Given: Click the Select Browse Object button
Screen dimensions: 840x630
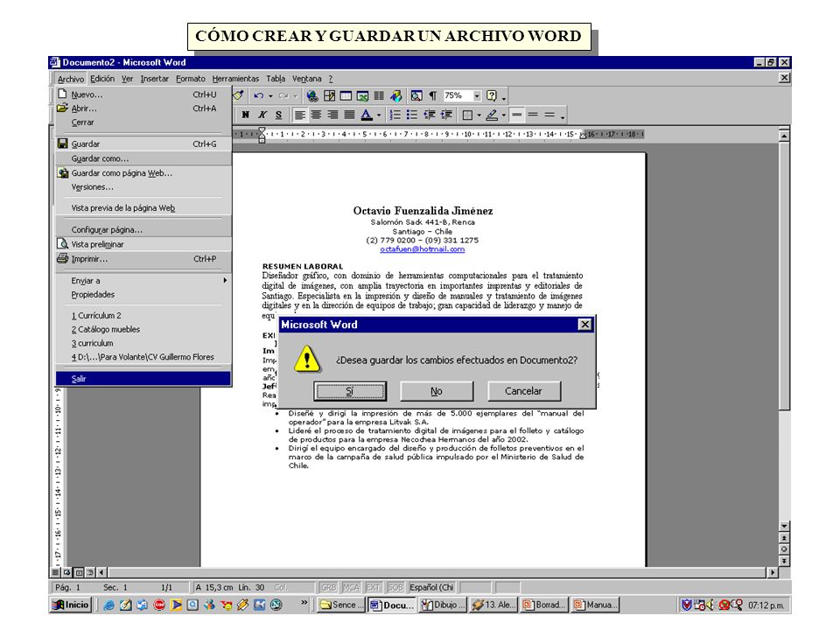Looking at the screenshot, I should coord(784,549).
